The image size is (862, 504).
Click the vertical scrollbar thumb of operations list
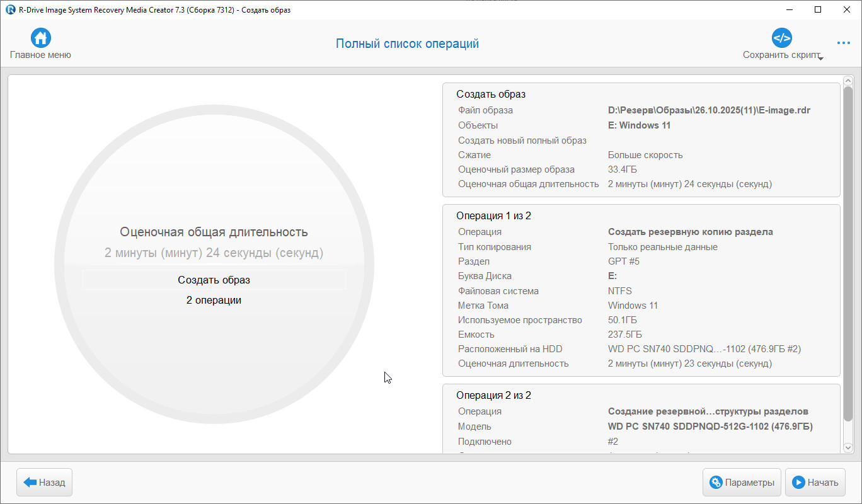tap(848, 252)
